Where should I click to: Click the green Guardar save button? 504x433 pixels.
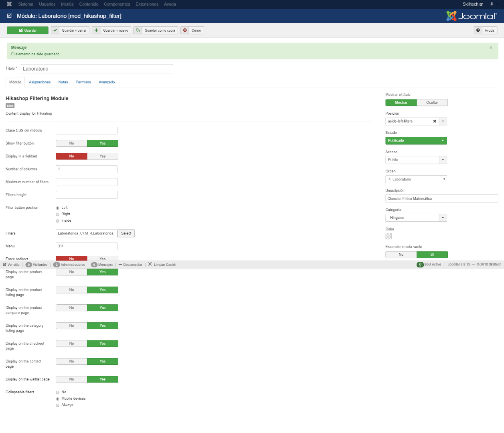[x=27, y=30]
